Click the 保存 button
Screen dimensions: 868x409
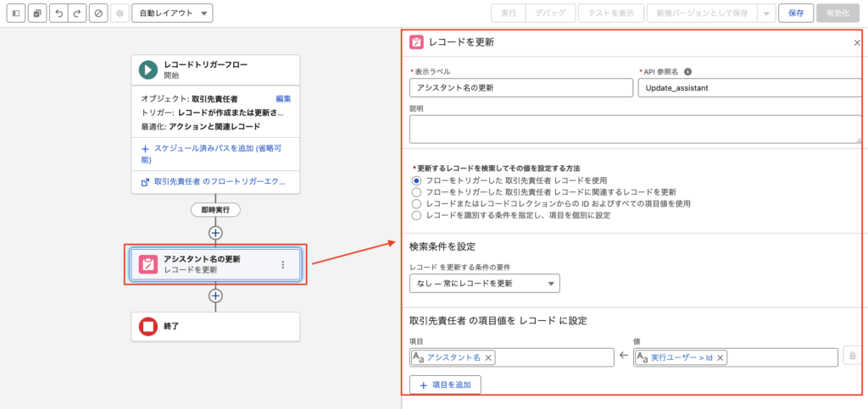pos(795,14)
